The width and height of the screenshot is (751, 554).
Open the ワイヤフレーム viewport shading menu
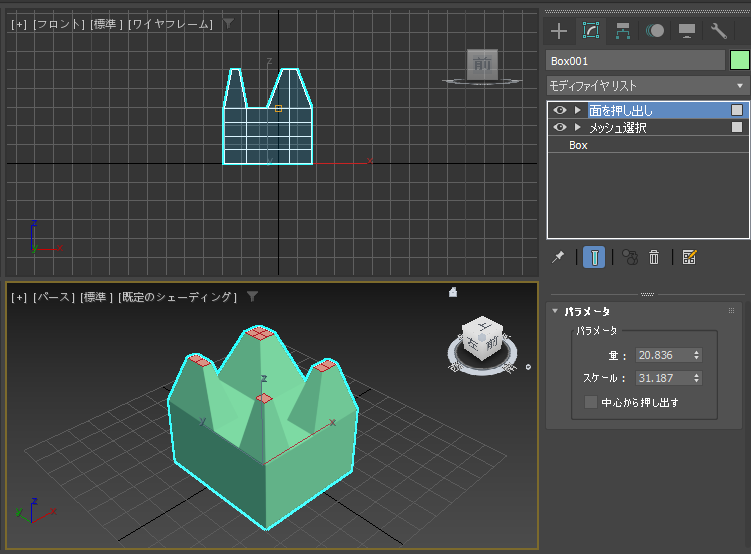(171, 23)
